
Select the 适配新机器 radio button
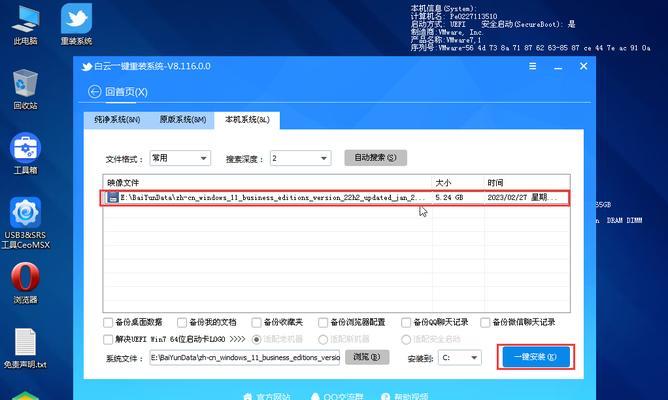(x=323, y=340)
